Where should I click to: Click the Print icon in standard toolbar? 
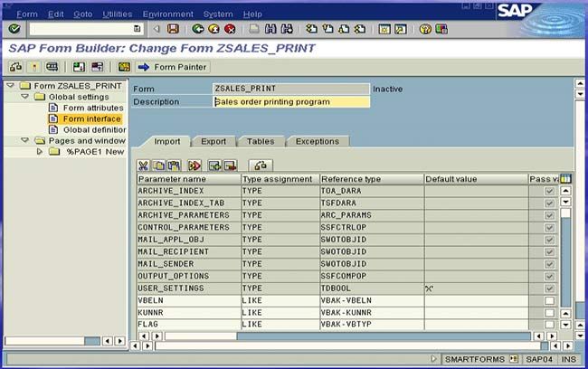coord(254,29)
